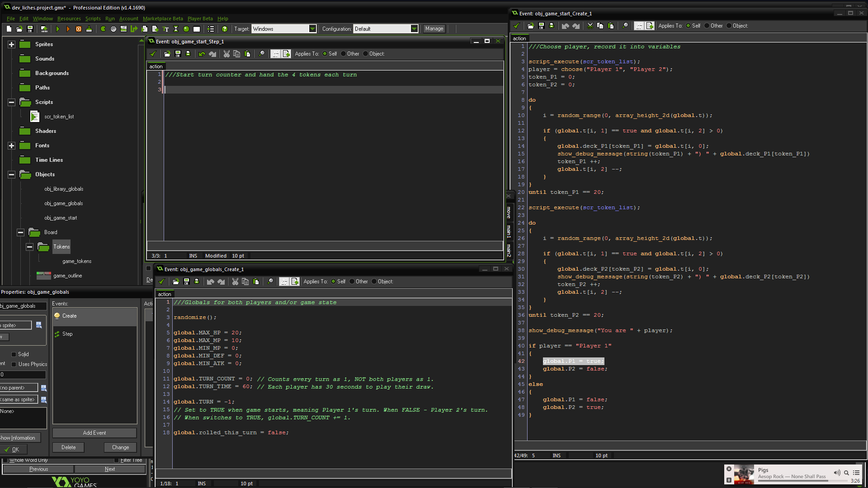The height and width of the screenshot is (488, 868).
Task: Open search magnifier in Create_1 code editor
Action: coord(625,26)
